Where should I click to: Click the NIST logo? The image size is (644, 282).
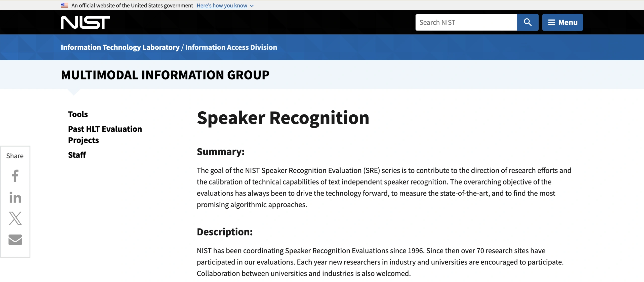85,22
